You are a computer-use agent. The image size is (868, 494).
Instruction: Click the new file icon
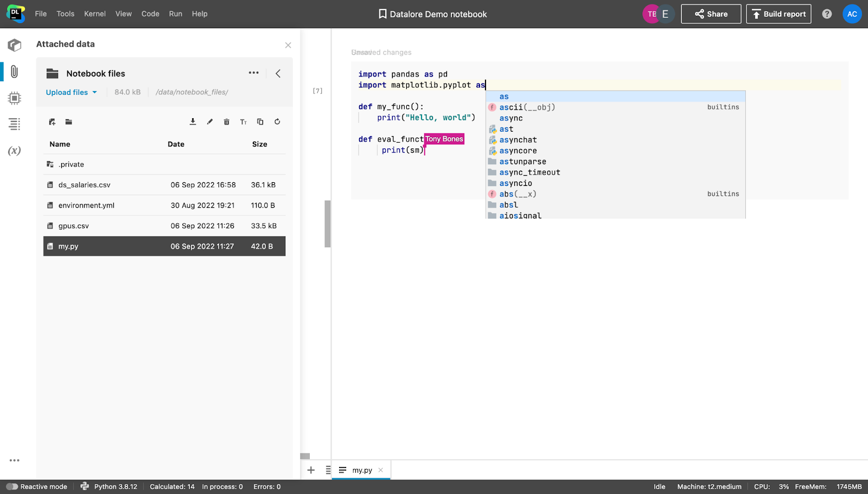pos(52,122)
